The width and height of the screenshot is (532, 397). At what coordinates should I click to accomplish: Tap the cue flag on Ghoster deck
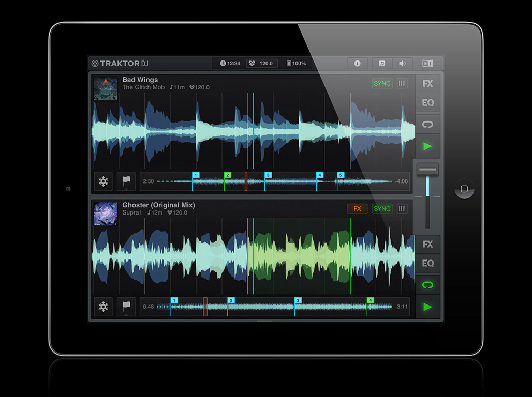click(x=126, y=307)
